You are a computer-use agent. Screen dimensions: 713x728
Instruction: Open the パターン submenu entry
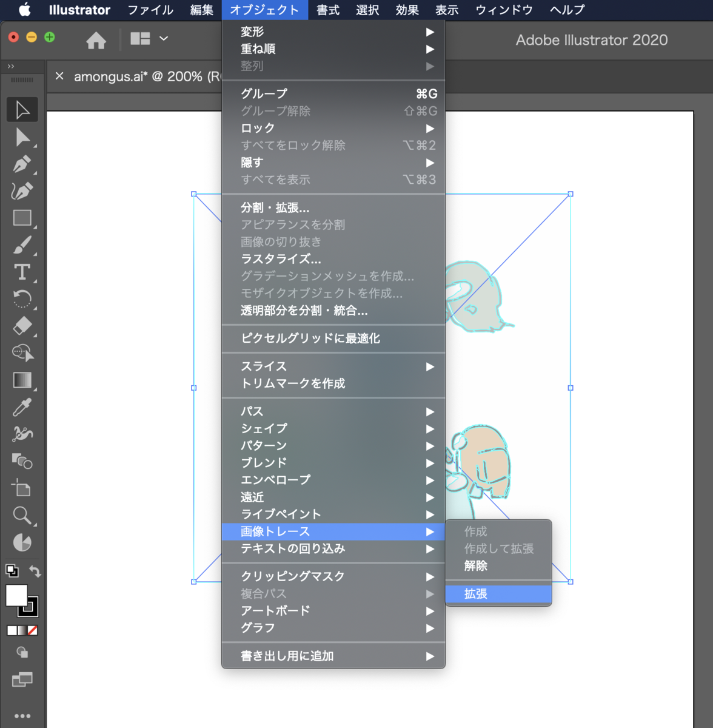(333, 446)
